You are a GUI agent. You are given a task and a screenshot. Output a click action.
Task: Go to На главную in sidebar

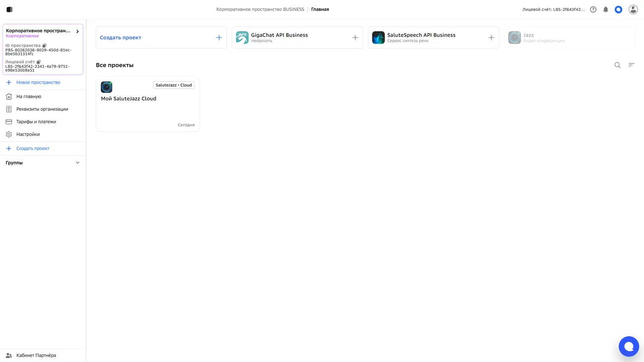pyautogui.click(x=29, y=97)
